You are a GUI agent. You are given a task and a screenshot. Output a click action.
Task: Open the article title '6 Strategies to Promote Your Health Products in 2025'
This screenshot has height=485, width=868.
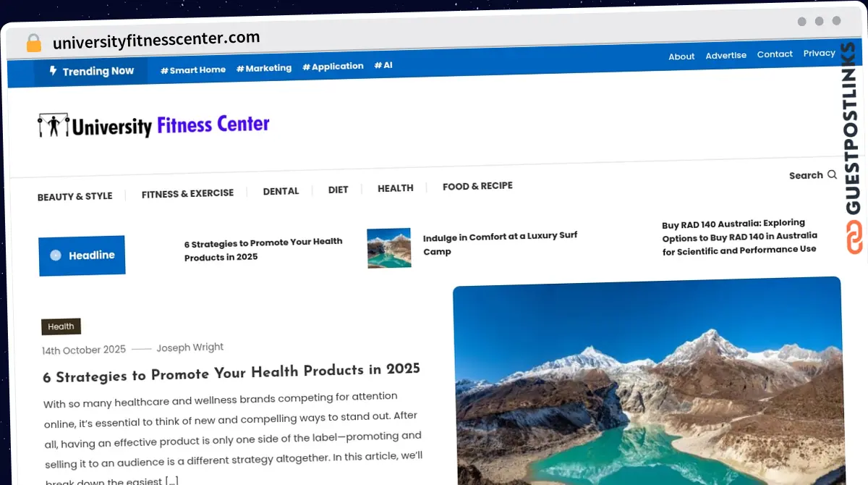231,373
